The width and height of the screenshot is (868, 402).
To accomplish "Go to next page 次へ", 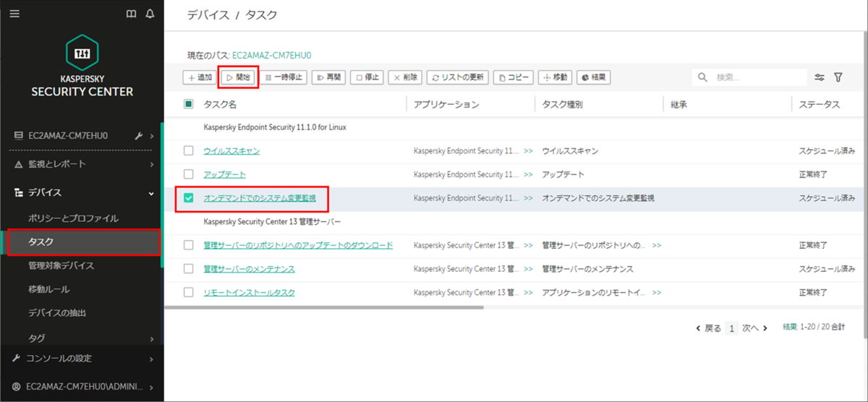I will [754, 328].
